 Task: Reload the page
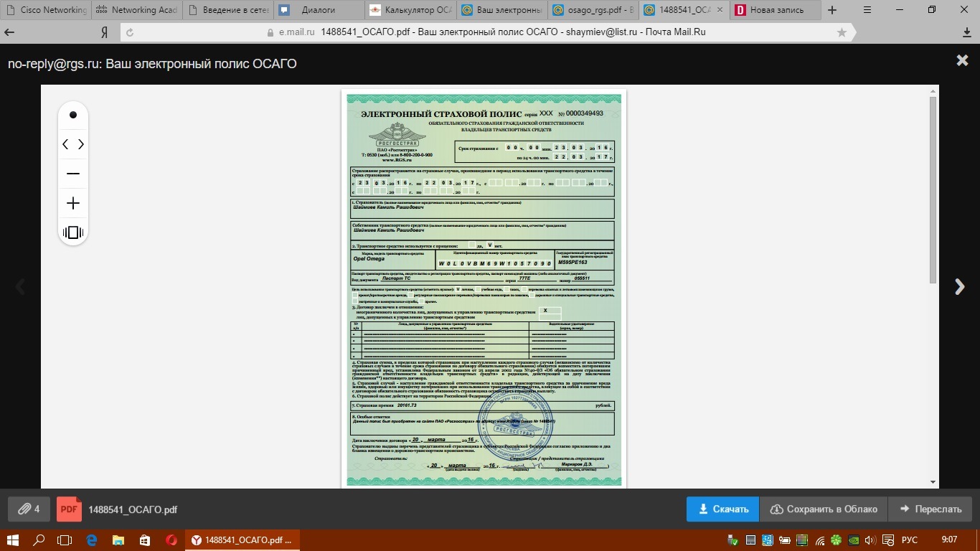click(x=130, y=32)
